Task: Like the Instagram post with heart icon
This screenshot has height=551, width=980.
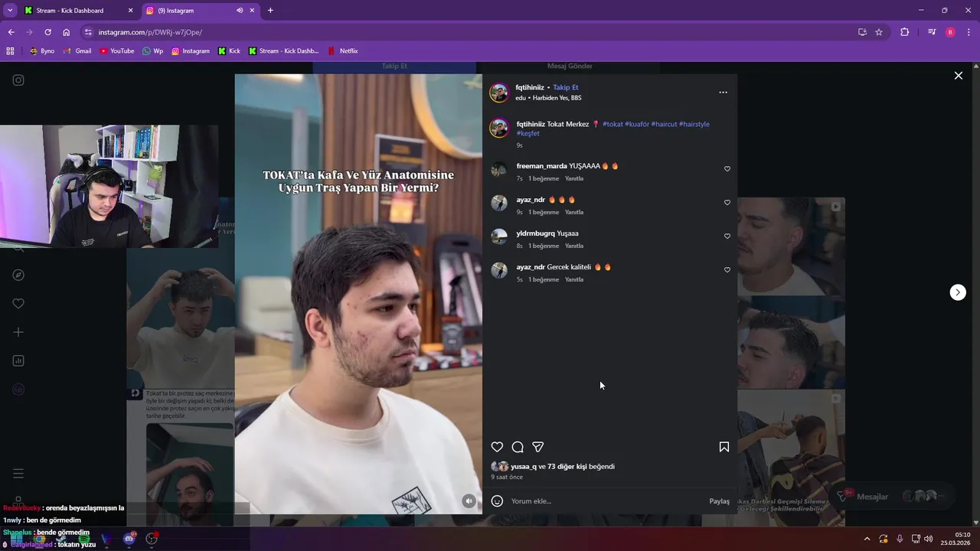Action: 497,447
